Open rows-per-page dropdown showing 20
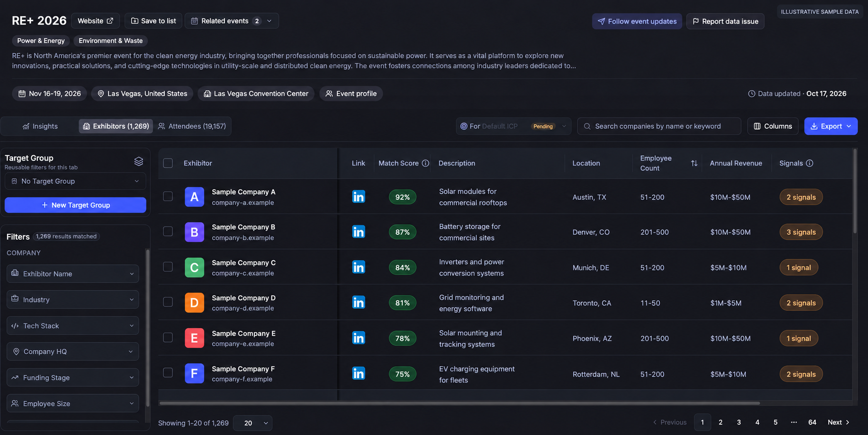Image resolution: width=868 pixels, height=435 pixels. tap(252, 423)
